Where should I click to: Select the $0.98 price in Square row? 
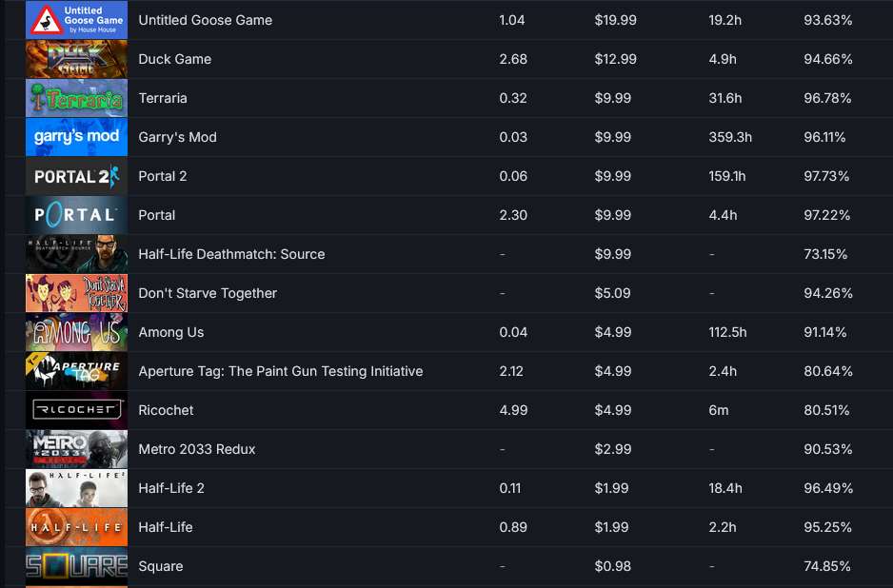pyautogui.click(x=612, y=566)
